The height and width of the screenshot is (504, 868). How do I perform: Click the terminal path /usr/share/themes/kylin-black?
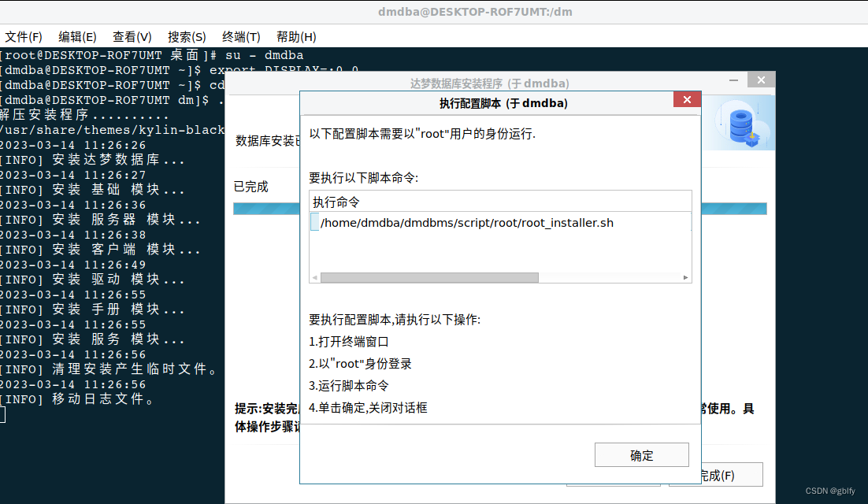tap(113, 130)
